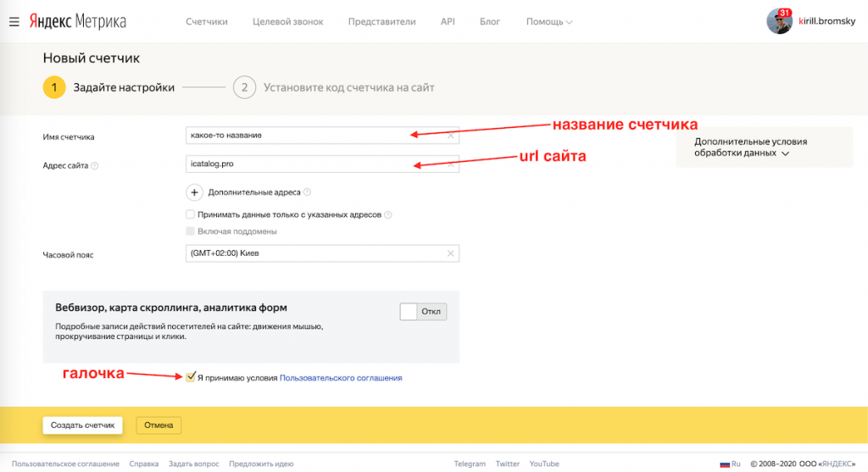Image resolution: width=868 pixels, height=472 pixels.
Task: Clear the Часовой пояс field with X icon
Action: pos(450,254)
